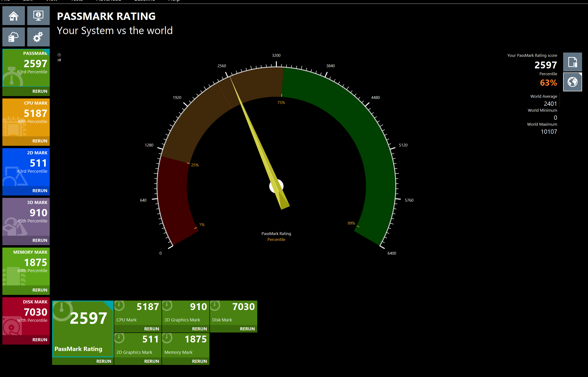Click the orange 'Percentile' gauge caption
Screen dimensions: 588x377
(x=276, y=240)
